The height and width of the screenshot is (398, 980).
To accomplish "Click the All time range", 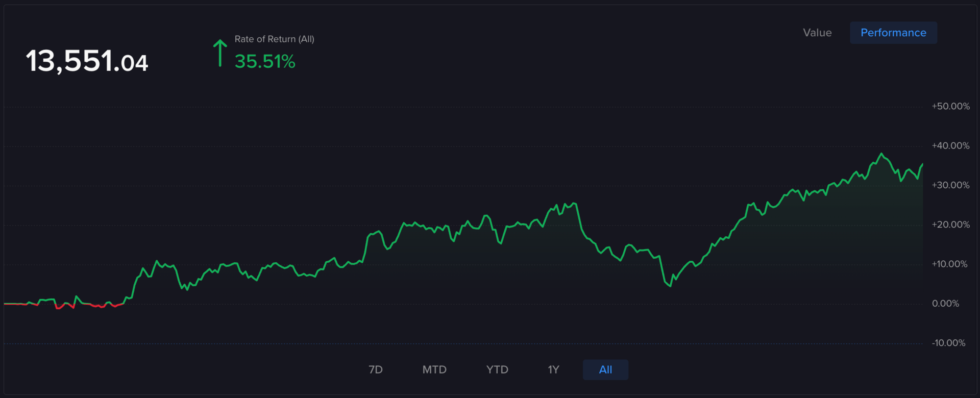I will [605, 369].
